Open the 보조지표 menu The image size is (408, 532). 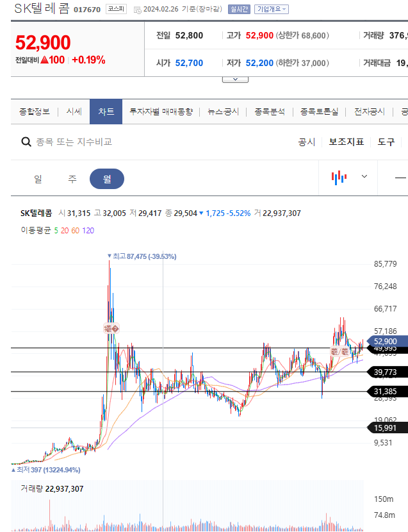(347, 142)
